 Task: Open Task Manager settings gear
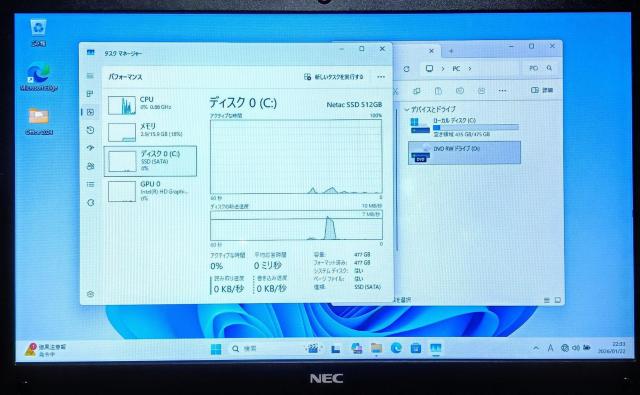click(x=90, y=294)
